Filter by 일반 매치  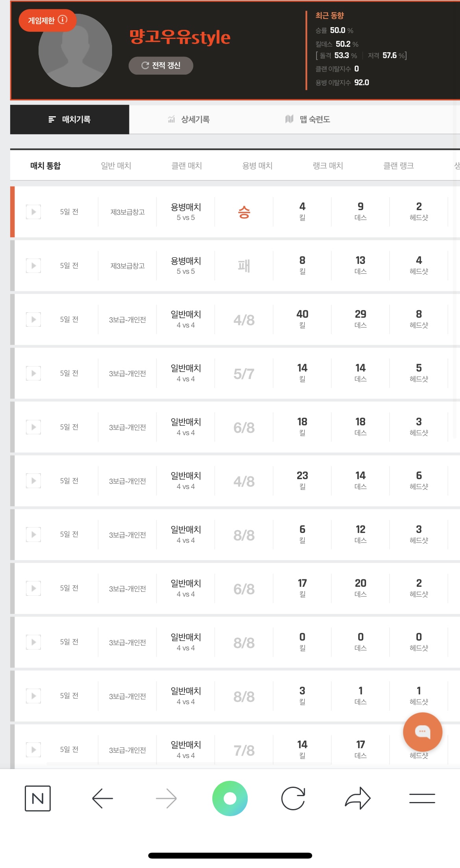[x=116, y=166]
